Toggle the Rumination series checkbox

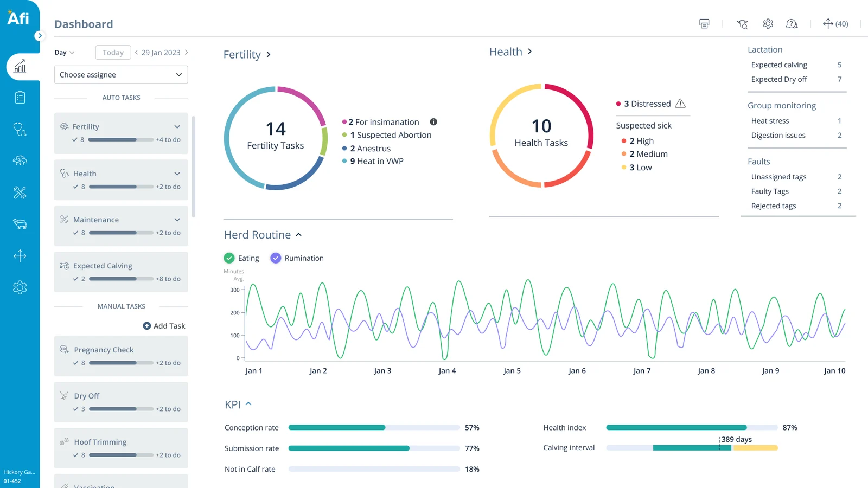(x=276, y=258)
